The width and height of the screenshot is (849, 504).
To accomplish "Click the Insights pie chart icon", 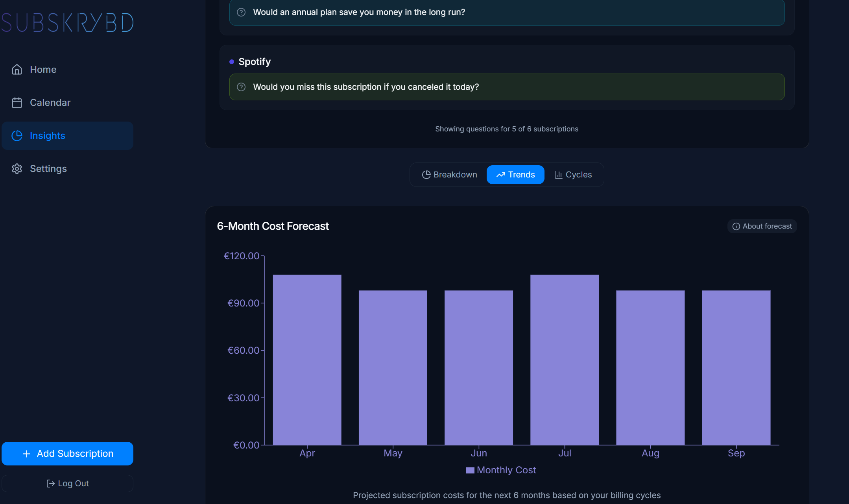I will pos(17,136).
